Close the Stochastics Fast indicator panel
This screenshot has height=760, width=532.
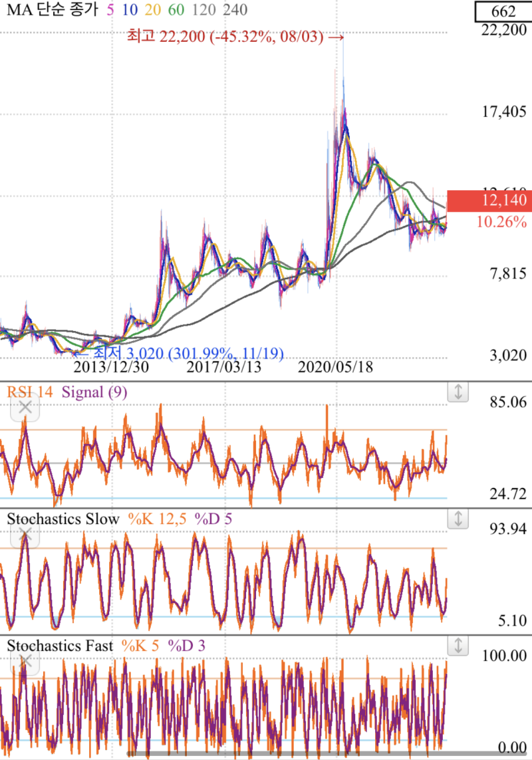25,661
